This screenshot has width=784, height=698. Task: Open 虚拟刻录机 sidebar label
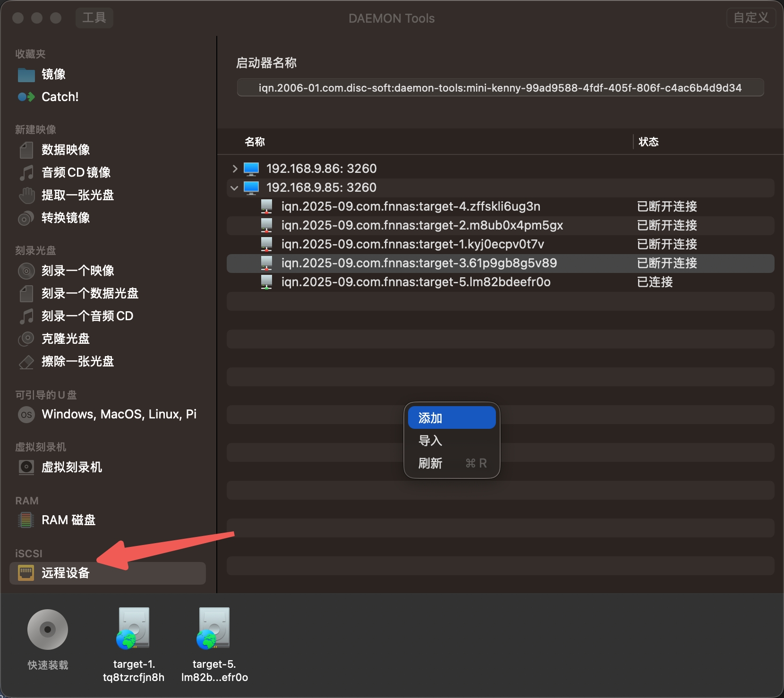pyautogui.click(x=72, y=467)
